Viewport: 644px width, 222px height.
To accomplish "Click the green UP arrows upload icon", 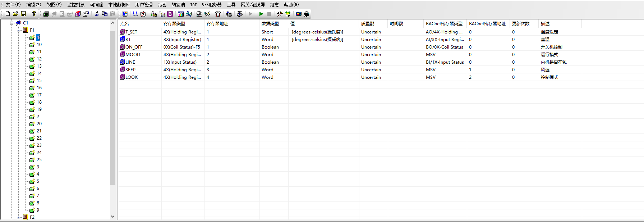I will pos(287,14).
